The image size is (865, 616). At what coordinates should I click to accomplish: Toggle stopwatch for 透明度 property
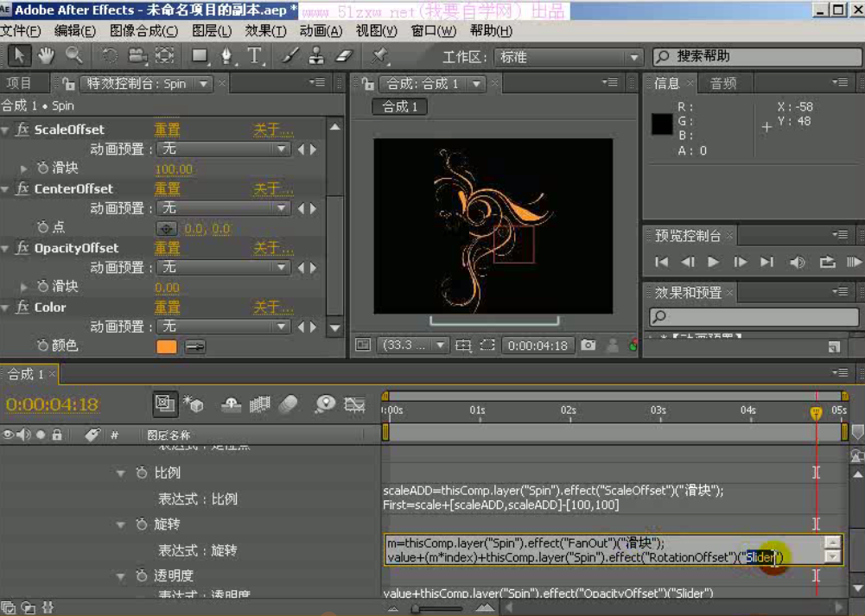pos(142,575)
